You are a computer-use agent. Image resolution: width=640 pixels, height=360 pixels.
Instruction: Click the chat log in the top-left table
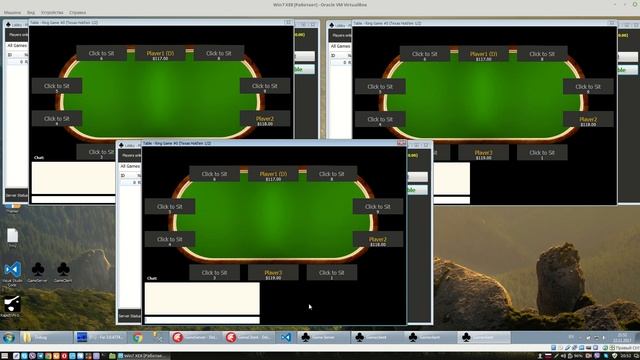(73, 178)
